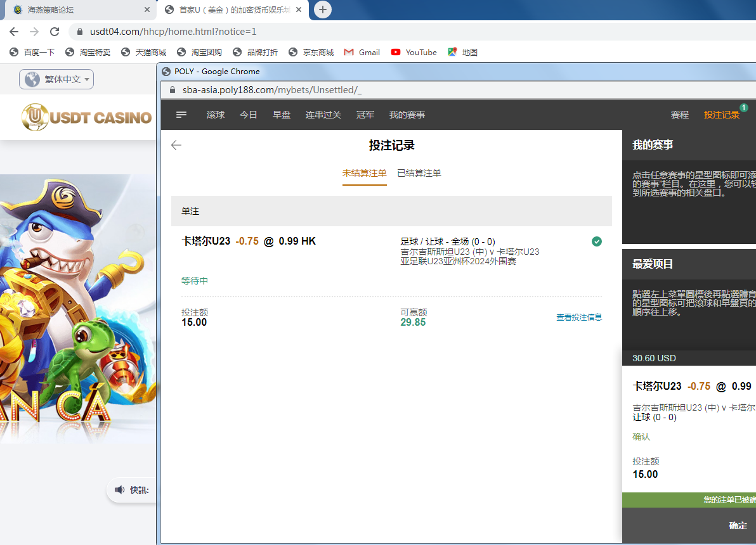This screenshot has width=756, height=545.
Task: Click the 确定 button in bet slip
Action: (738, 525)
